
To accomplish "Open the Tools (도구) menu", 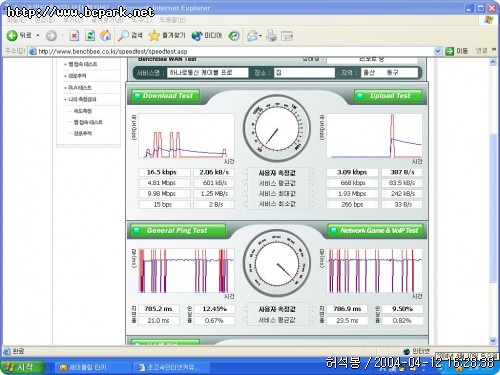I will click(141, 20).
